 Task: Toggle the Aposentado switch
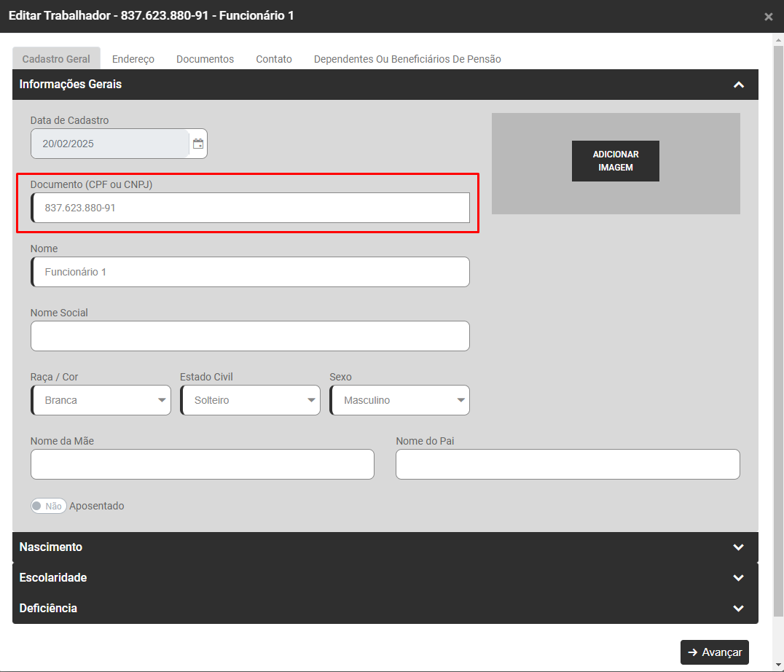pos(48,506)
